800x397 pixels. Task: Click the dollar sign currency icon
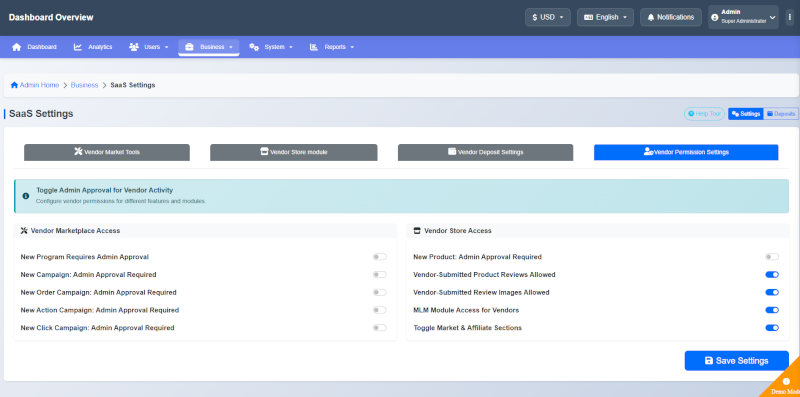point(535,17)
